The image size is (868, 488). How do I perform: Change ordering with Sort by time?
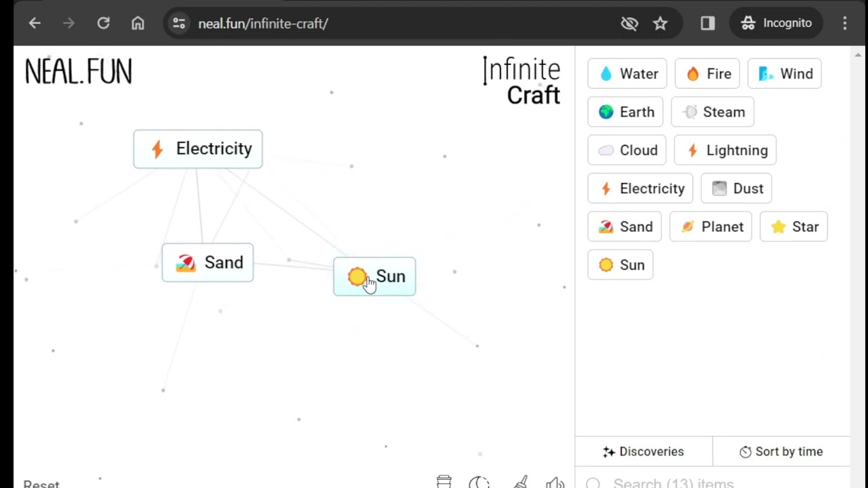coord(781,451)
